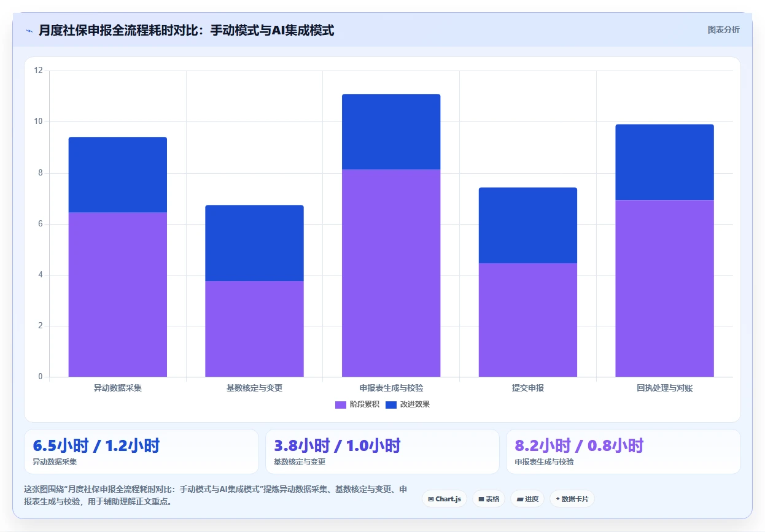Open the 3.8小时 / 1.0小时 data card
The height and width of the screenshot is (532, 765).
pos(382,452)
